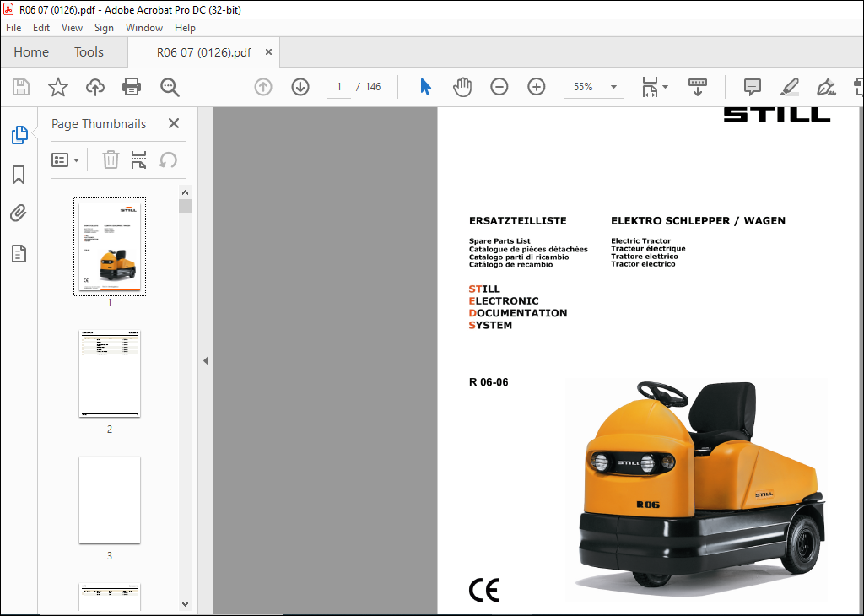Add a comment with speech bubble icon
The height and width of the screenshot is (616, 864).
(752, 87)
